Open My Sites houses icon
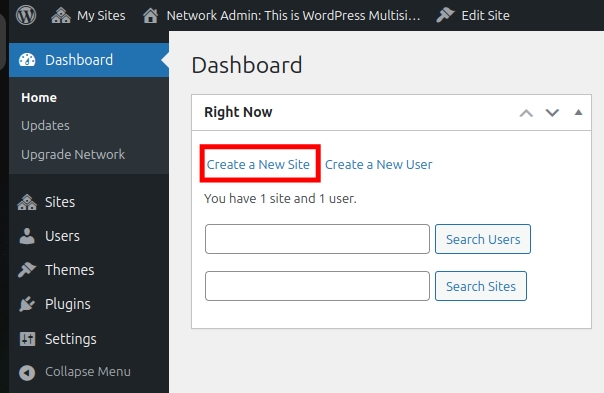This screenshot has height=393, width=604. click(61, 16)
